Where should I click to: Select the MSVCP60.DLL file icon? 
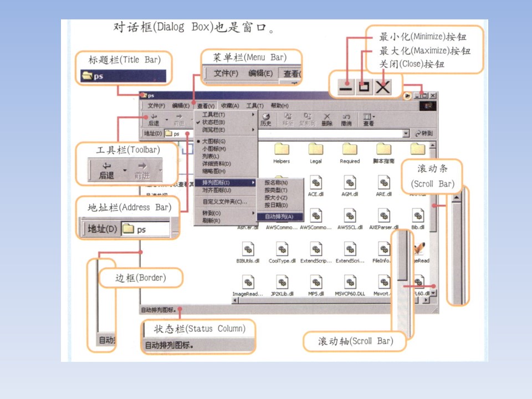click(350, 282)
